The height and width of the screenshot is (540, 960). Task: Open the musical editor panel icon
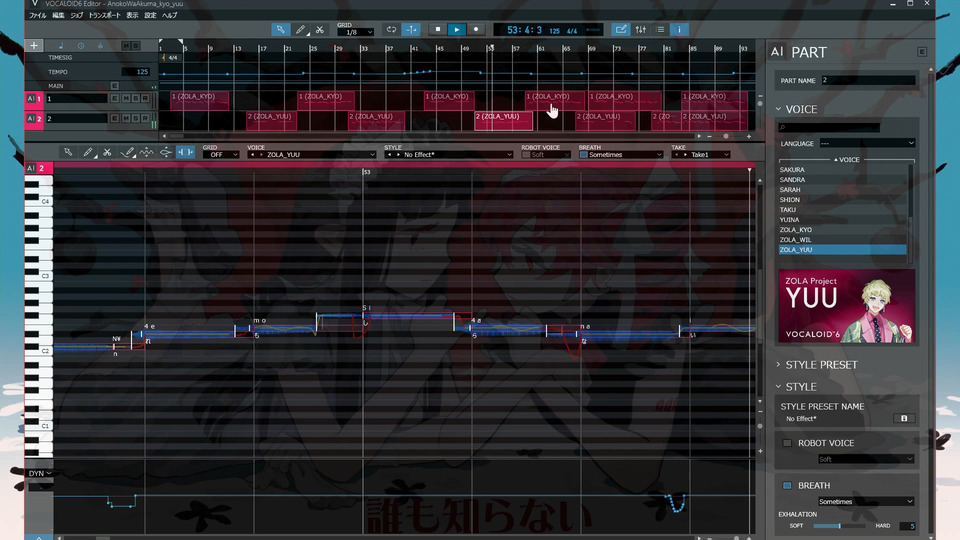tap(620, 29)
